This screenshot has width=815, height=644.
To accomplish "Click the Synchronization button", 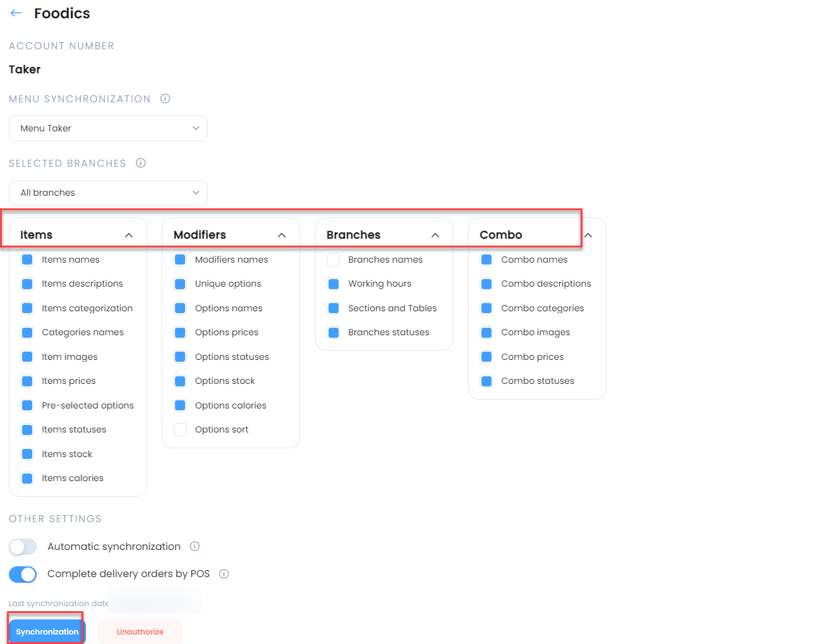I will point(47,631).
